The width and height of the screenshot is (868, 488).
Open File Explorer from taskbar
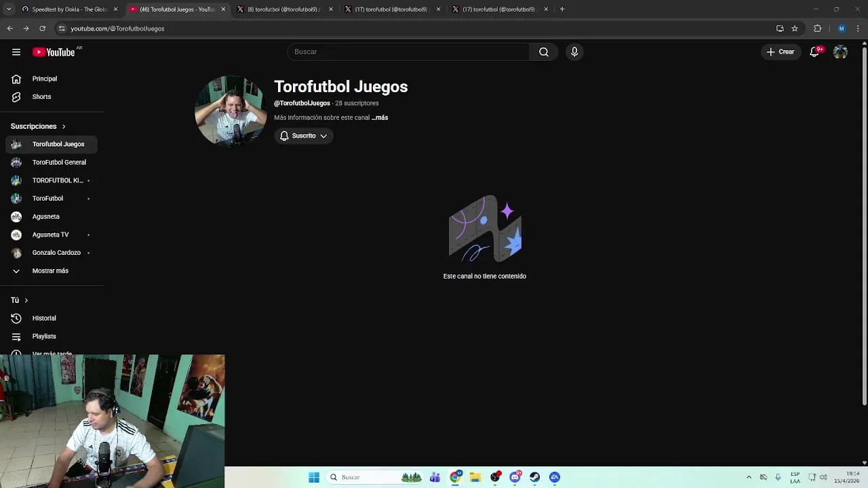tap(475, 477)
